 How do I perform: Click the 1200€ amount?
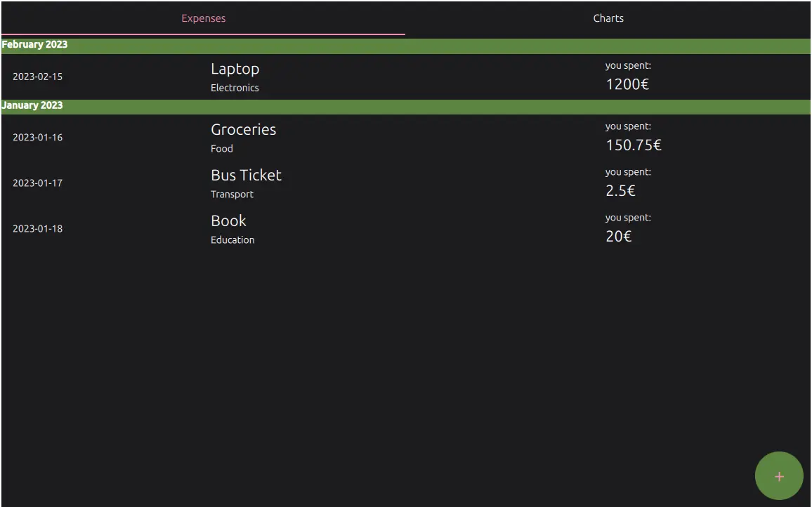(627, 84)
